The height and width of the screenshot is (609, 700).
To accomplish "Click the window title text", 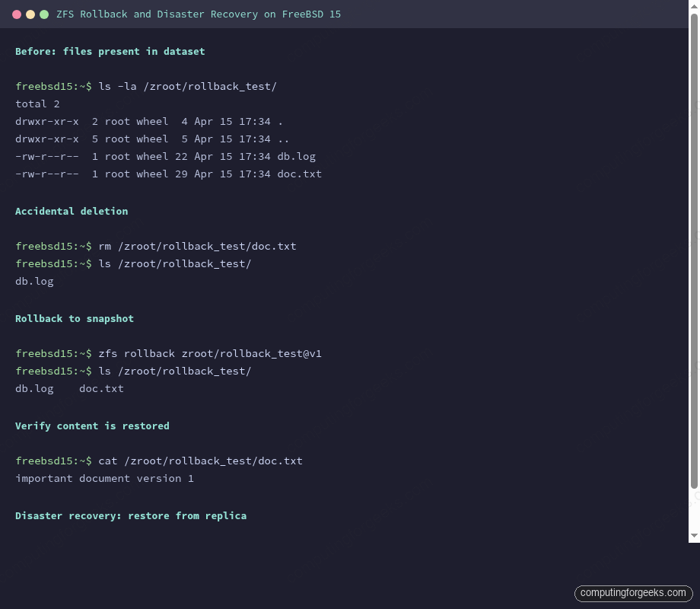I will 198,14.
